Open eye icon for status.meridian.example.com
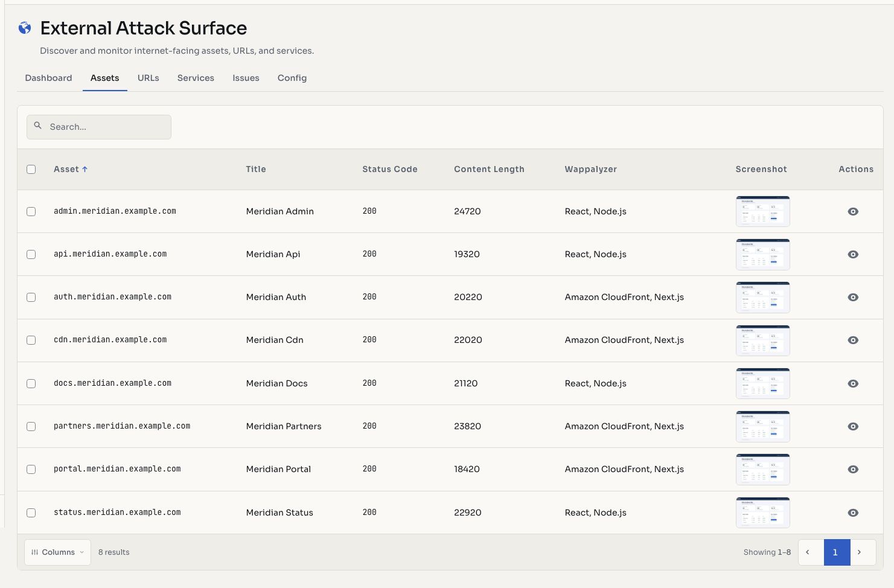The width and height of the screenshot is (894, 588). coord(853,513)
